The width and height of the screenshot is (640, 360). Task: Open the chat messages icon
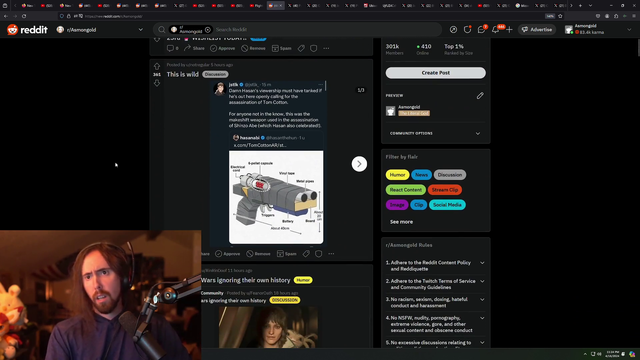point(481,29)
